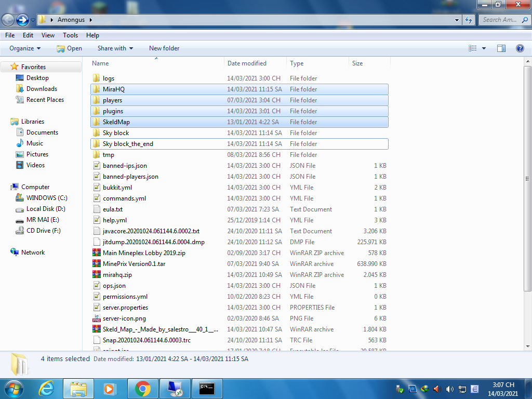Select the server.properties file
The image size is (532, 399).
pyautogui.click(x=239, y=308)
